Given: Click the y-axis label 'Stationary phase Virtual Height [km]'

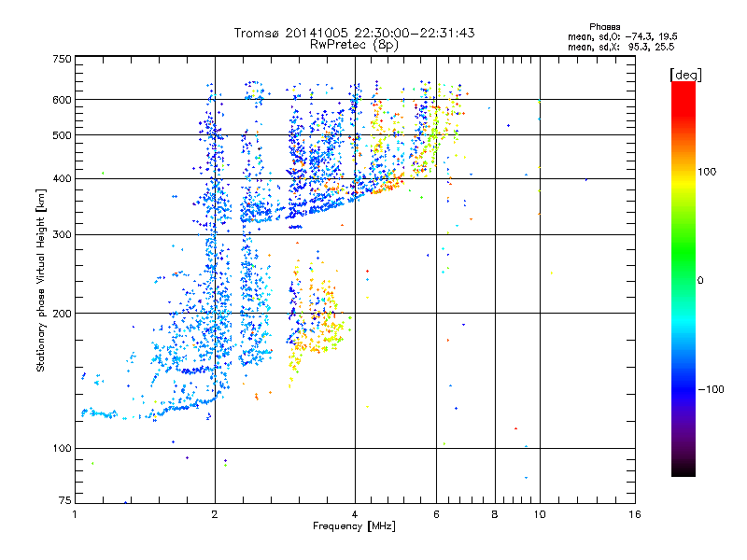Looking at the screenshot, I should [x=40, y=280].
